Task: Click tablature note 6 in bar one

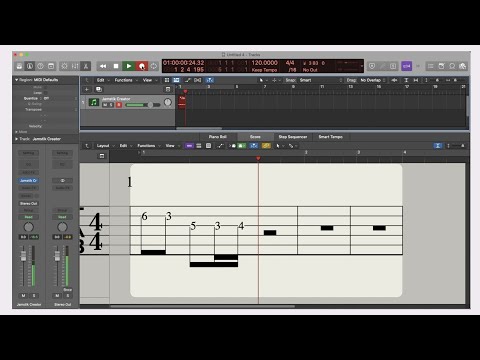Action: pos(144,216)
